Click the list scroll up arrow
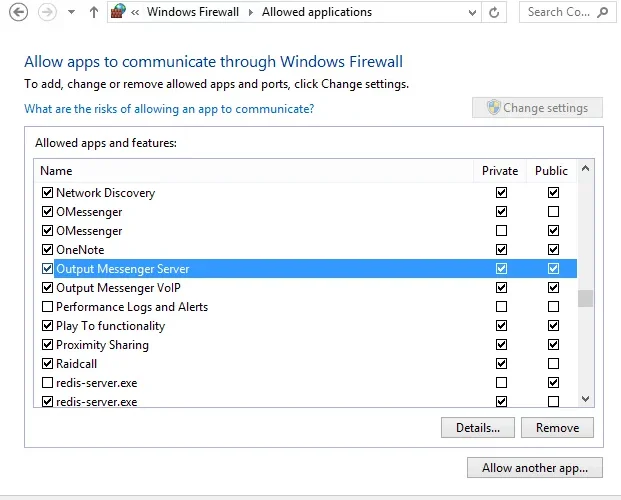The image size is (621, 500). pyautogui.click(x=585, y=168)
